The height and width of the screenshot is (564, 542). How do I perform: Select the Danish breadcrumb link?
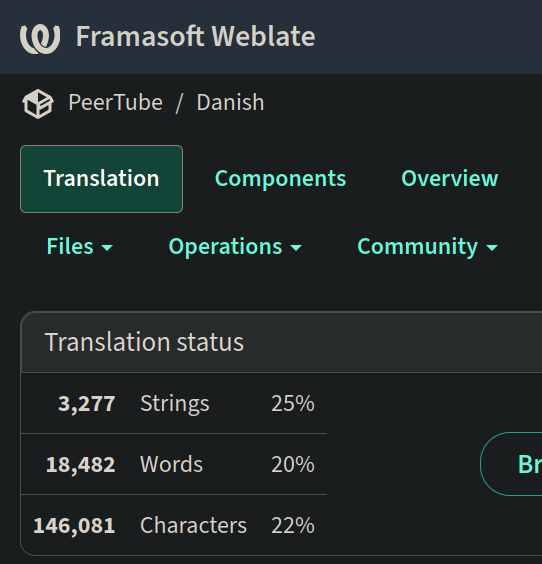(230, 103)
